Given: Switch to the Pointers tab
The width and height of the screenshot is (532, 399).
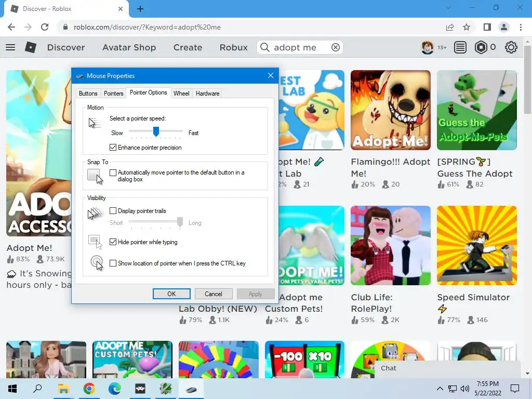Looking at the screenshot, I should pos(113,94).
